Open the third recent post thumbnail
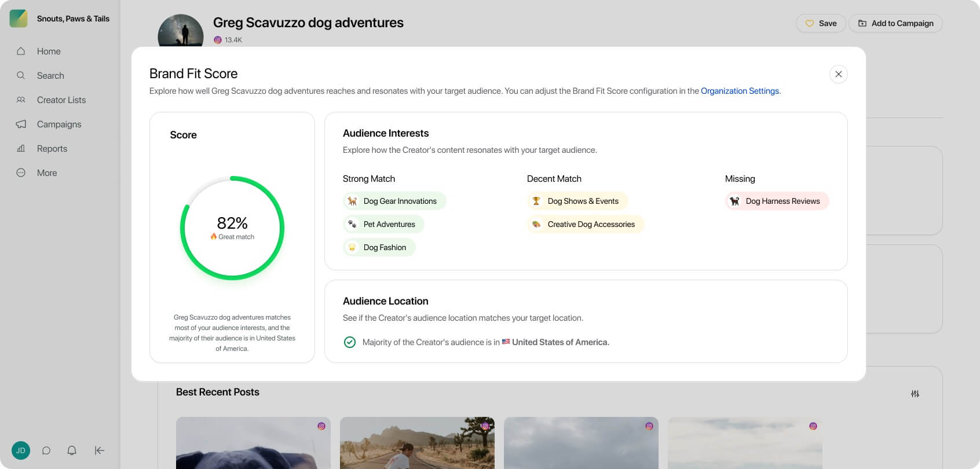Image resolution: width=980 pixels, height=469 pixels. [x=581, y=443]
